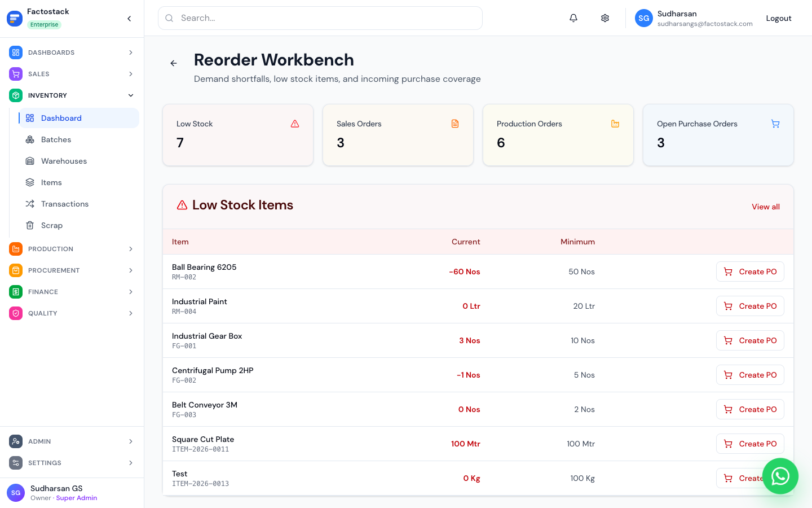Click the Transactions shuffle icon
Viewport: 812px width, 508px height.
coord(30,204)
